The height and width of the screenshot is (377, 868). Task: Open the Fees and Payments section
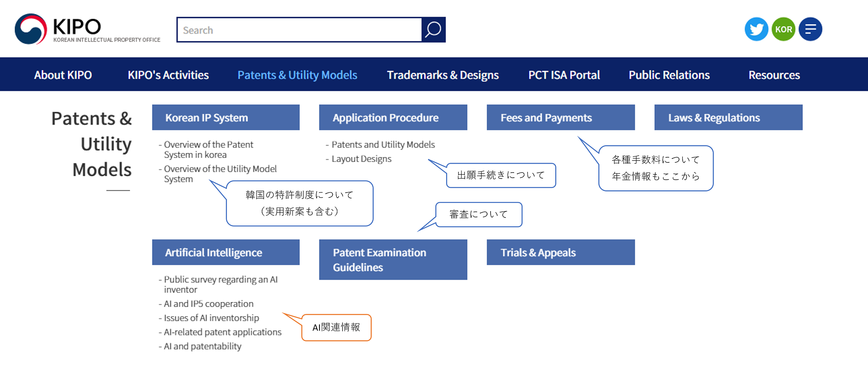(560, 118)
